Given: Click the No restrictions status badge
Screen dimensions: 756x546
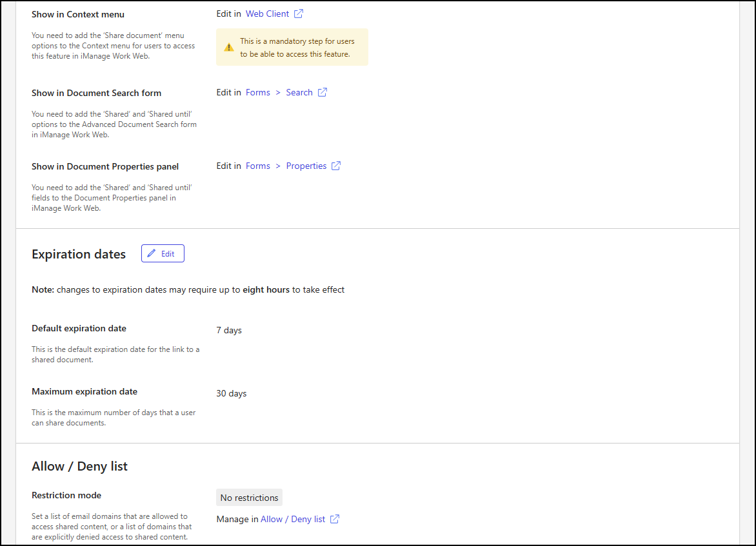Looking at the screenshot, I should (249, 497).
